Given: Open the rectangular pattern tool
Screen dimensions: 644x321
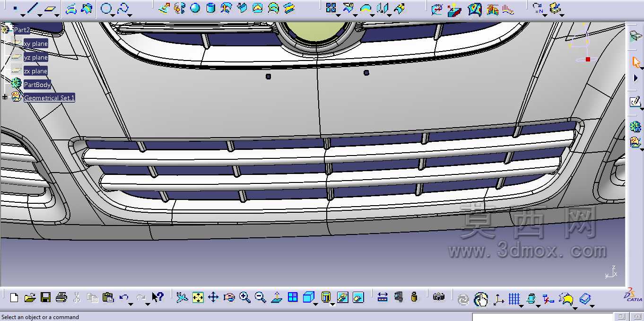Looking at the screenshot, I should click(331, 8).
